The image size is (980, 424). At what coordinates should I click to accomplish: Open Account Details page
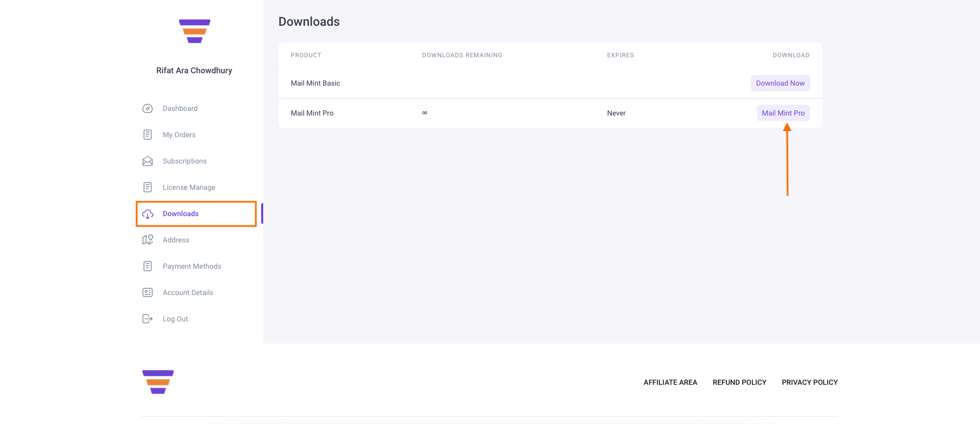pyautogui.click(x=188, y=292)
